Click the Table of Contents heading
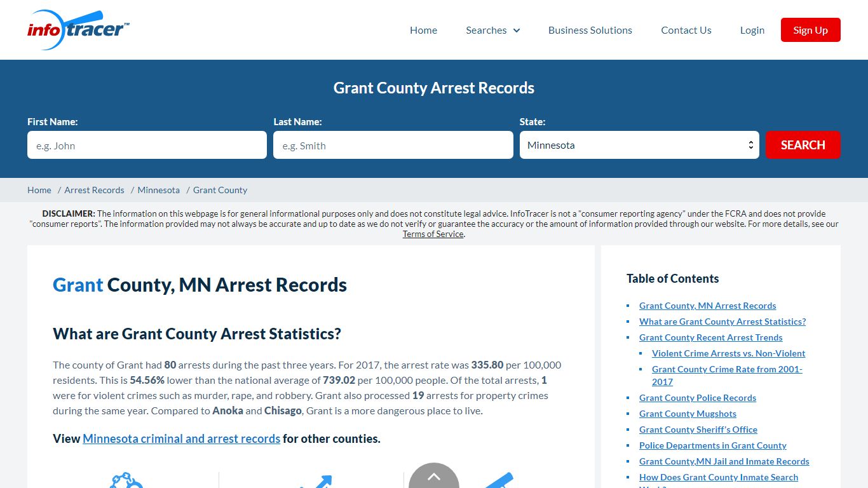 pyautogui.click(x=672, y=278)
